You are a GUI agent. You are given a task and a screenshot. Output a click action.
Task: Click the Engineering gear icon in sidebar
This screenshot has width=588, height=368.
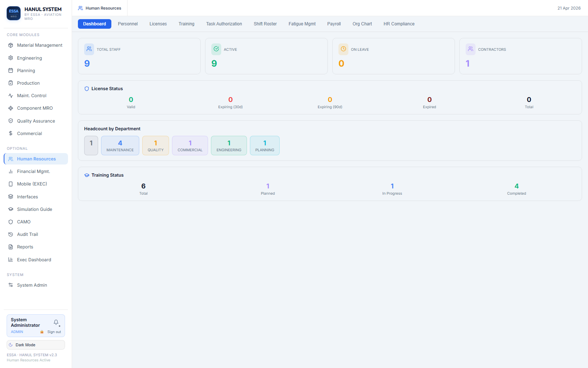11,58
